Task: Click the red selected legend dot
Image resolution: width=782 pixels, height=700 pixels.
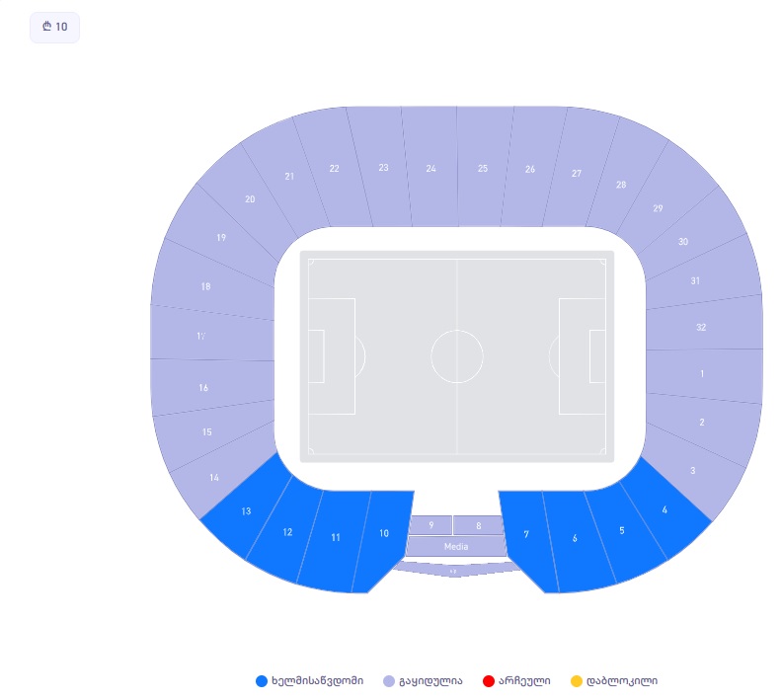Action: [489, 681]
